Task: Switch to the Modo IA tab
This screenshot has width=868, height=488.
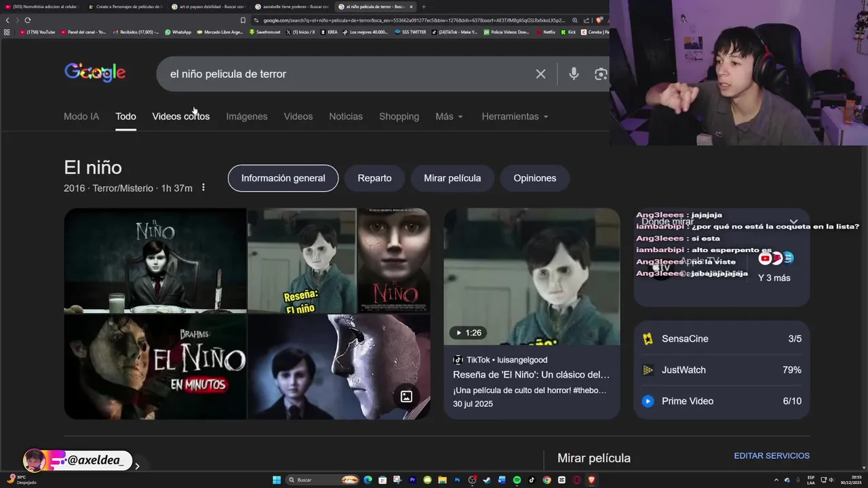Action: [81, 117]
